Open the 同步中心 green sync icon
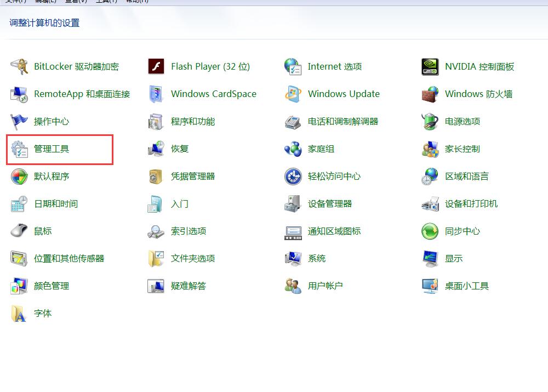 tap(430, 231)
